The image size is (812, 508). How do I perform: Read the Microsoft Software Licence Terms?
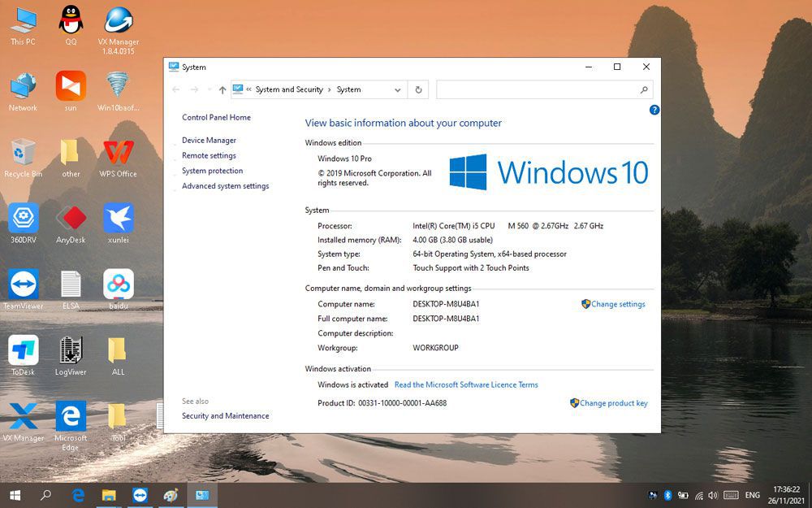[466, 384]
